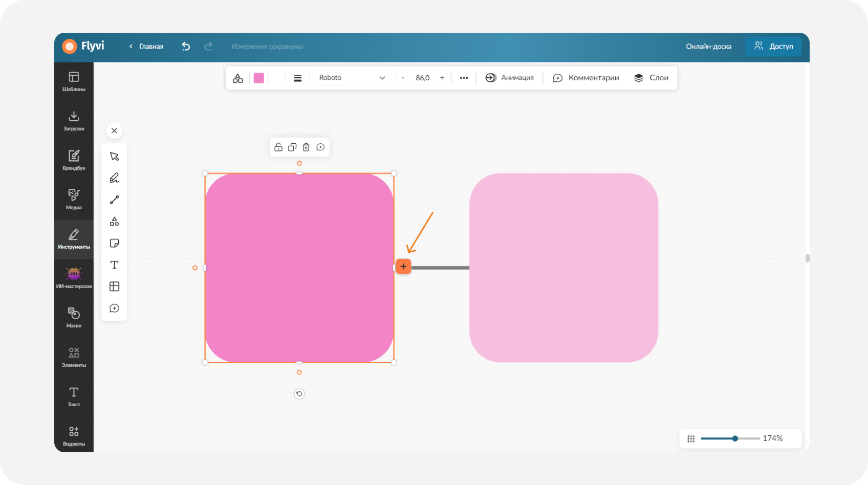Open the Загрузки uploads panel
The height and width of the screenshot is (485, 868).
tap(74, 121)
